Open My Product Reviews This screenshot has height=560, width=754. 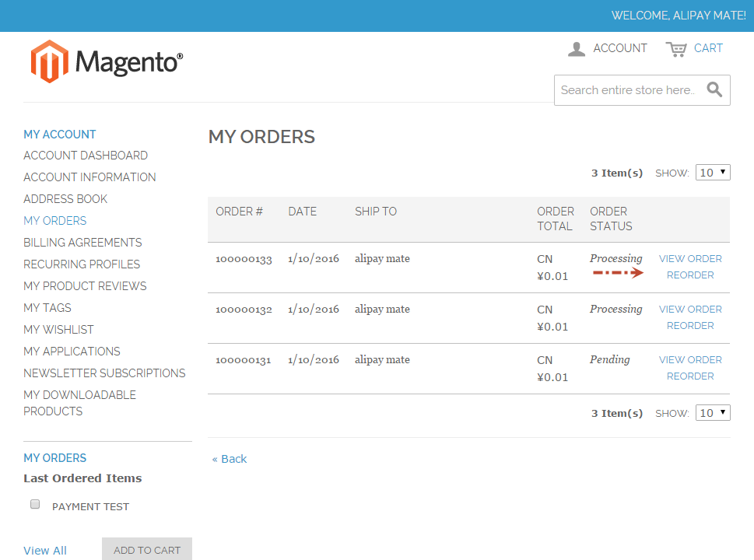pos(85,286)
